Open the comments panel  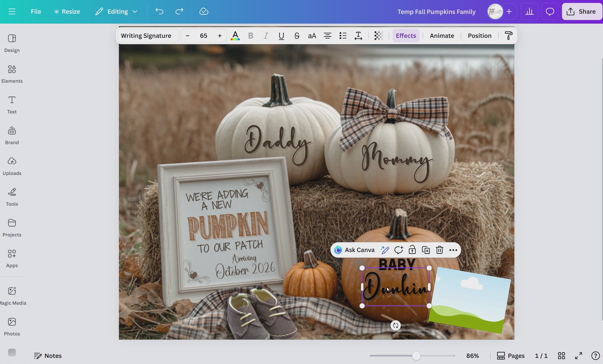pyautogui.click(x=550, y=11)
